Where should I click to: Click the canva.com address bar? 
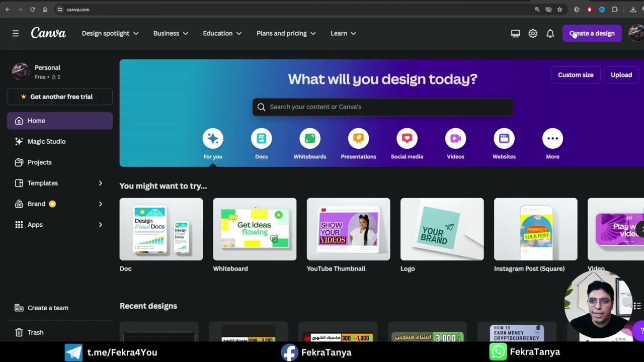[292, 10]
